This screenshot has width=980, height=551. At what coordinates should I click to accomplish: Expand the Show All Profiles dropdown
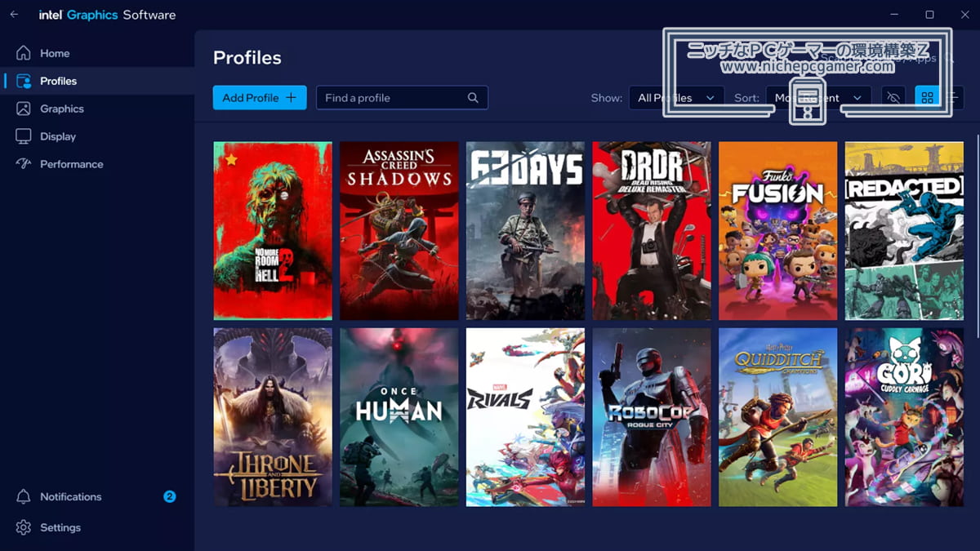pos(676,97)
